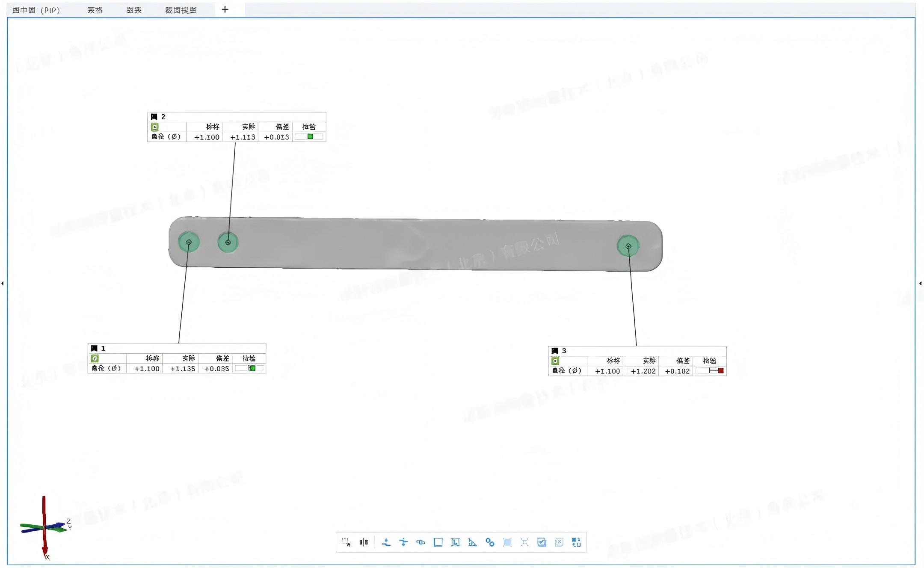Click the drop-on-surface point tool
The image size is (924, 568).
click(386, 542)
